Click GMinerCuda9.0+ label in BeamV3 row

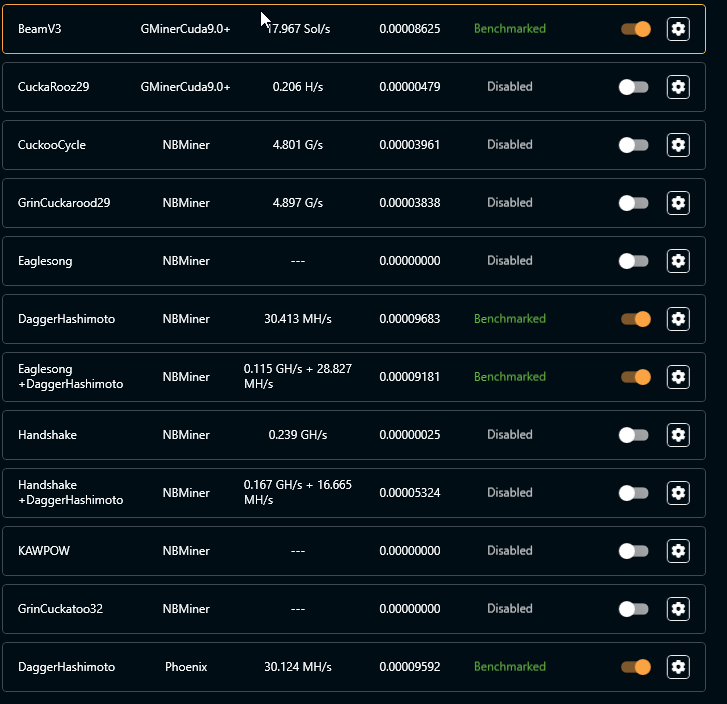coord(185,29)
